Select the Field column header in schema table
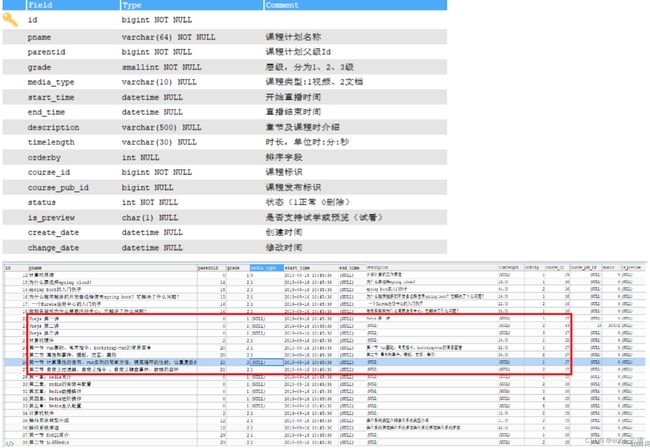Viewport: 650px width, 448px height. (x=40, y=5)
